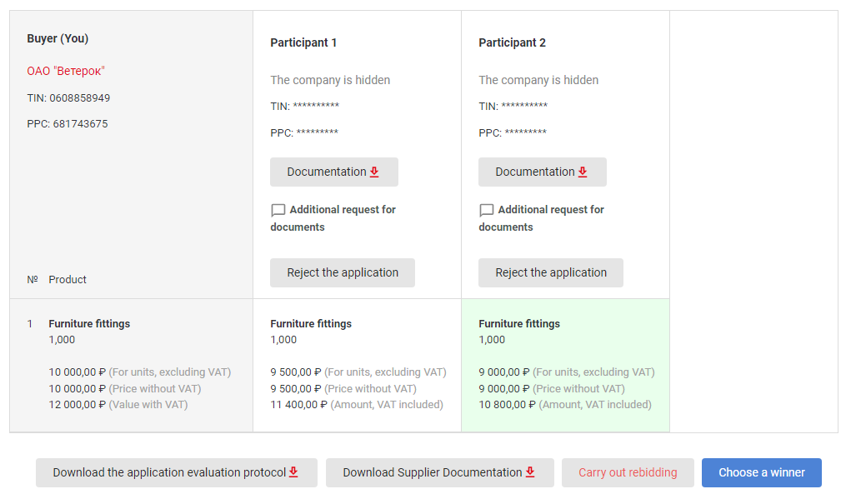Open Participant 2 Documentation button
The image size is (851, 504).
click(543, 172)
